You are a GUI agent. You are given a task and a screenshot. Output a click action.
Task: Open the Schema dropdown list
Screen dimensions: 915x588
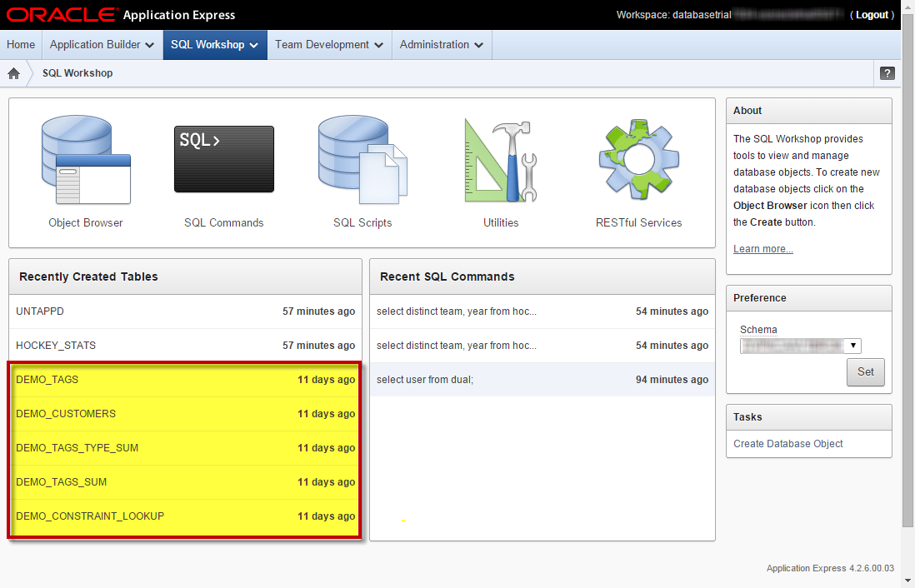(801, 346)
